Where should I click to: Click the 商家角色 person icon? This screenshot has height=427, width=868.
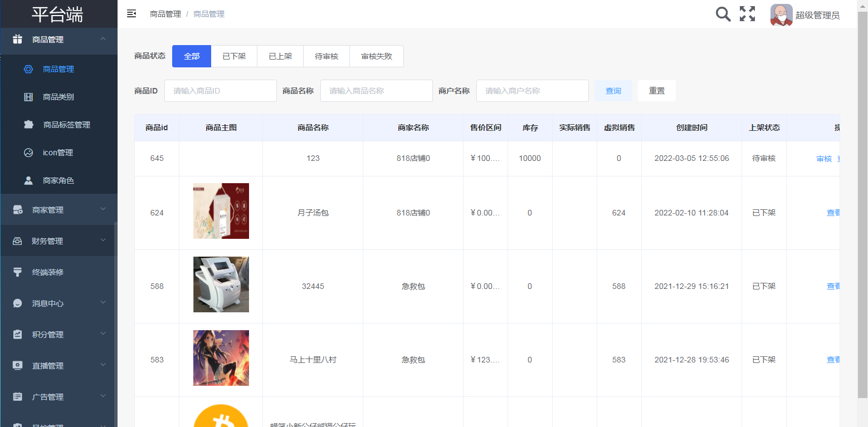pyautogui.click(x=28, y=180)
